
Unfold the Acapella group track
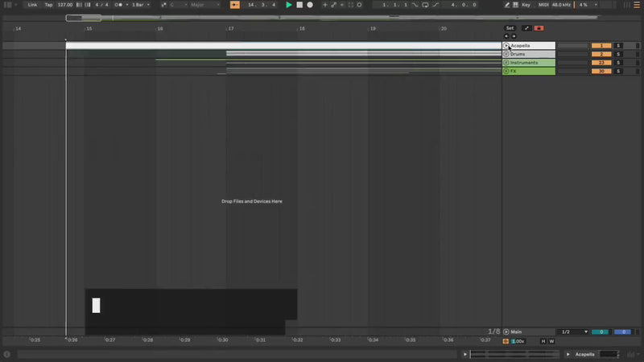[506, 46]
